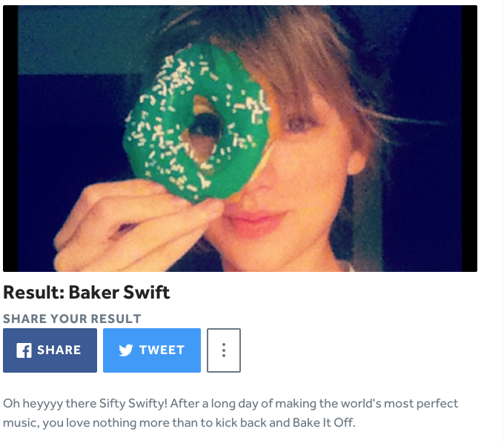Click the "SHARE YOUR RESULT" label
The width and height of the screenshot is (504, 446).
72,319
